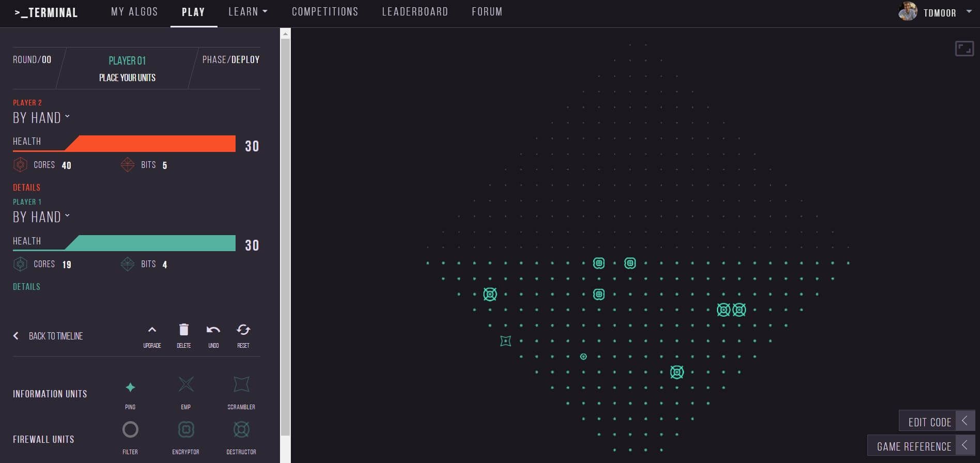This screenshot has width=980, height=463.
Task: Click the PHASE/DEPLOY label
Action: click(x=231, y=60)
